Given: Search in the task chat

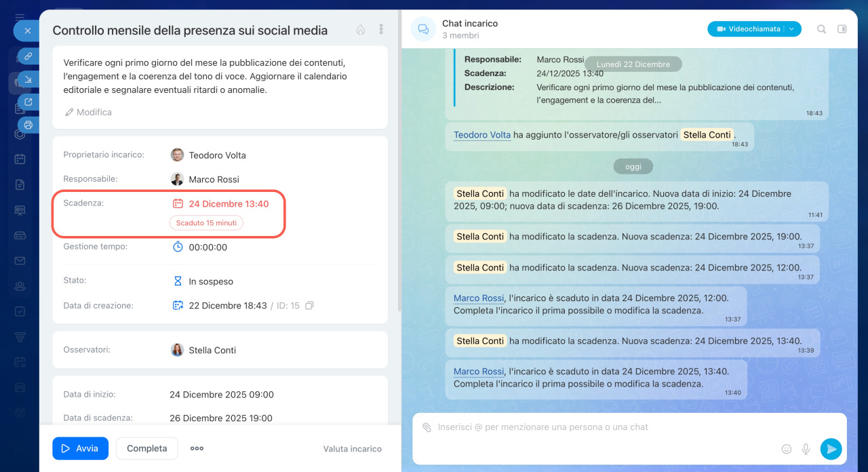Looking at the screenshot, I should (821, 29).
